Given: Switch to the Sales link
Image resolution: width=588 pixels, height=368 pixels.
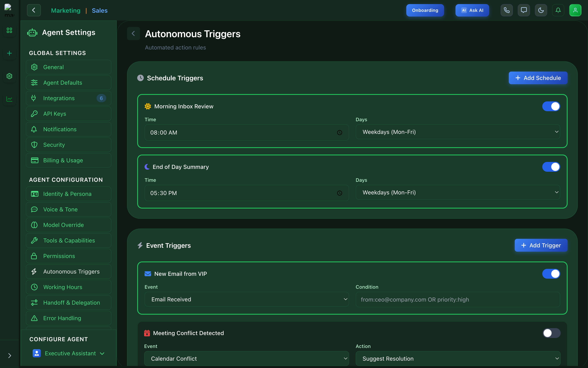Looking at the screenshot, I should point(100,10).
